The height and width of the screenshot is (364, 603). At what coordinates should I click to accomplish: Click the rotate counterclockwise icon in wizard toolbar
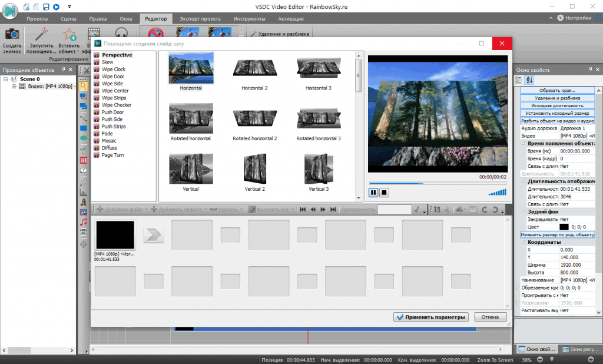coord(485,209)
